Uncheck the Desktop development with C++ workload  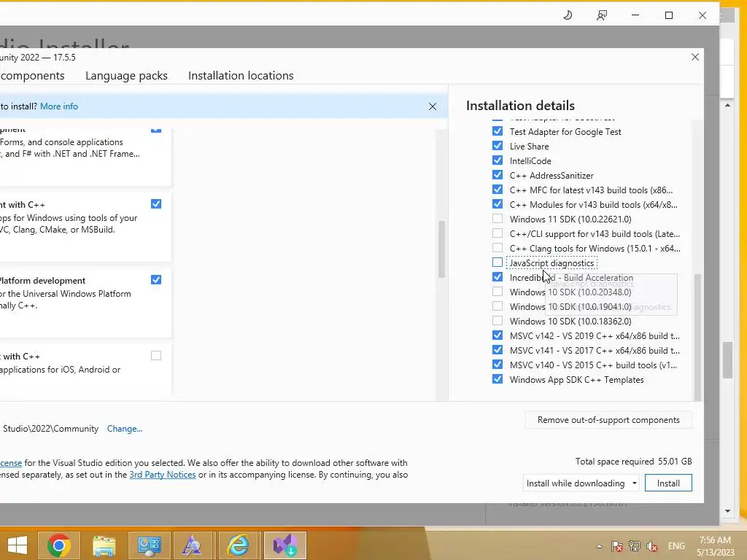point(156,204)
